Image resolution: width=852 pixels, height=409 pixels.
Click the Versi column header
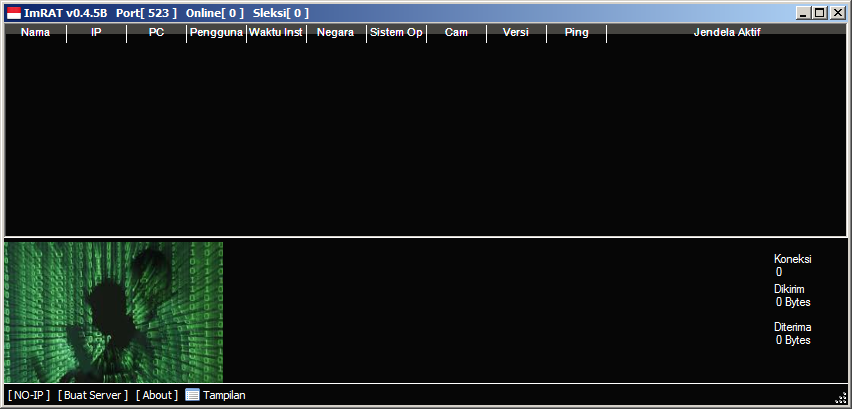[516, 33]
